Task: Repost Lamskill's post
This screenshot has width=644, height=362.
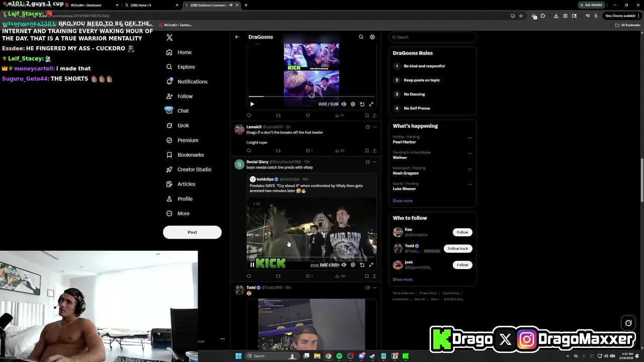Action: point(278,150)
